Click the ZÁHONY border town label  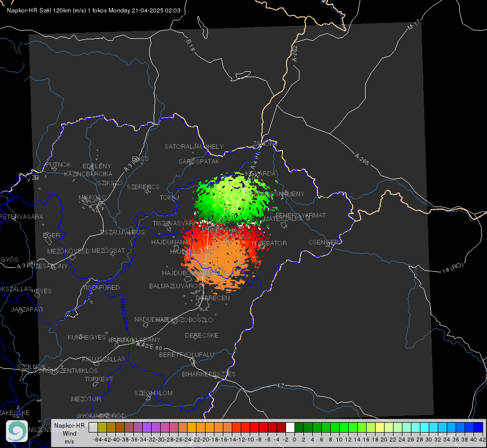point(265,144)
